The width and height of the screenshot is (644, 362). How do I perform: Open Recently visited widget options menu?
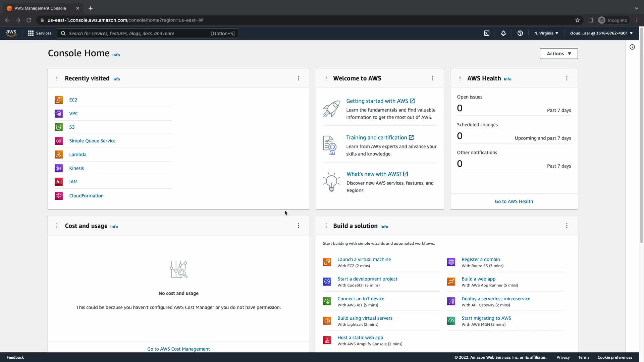[299, 78]
